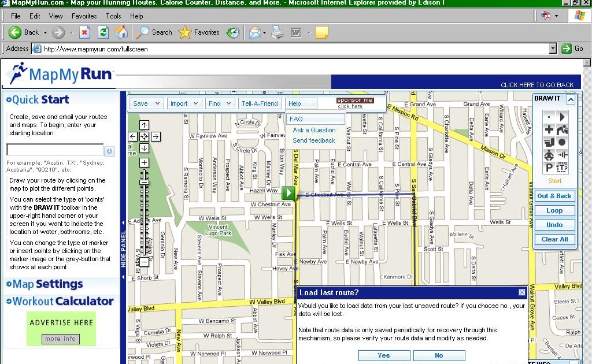Select the first aid plus marker
The width and height of the screenshot is (592, 364).
[549, 130]
